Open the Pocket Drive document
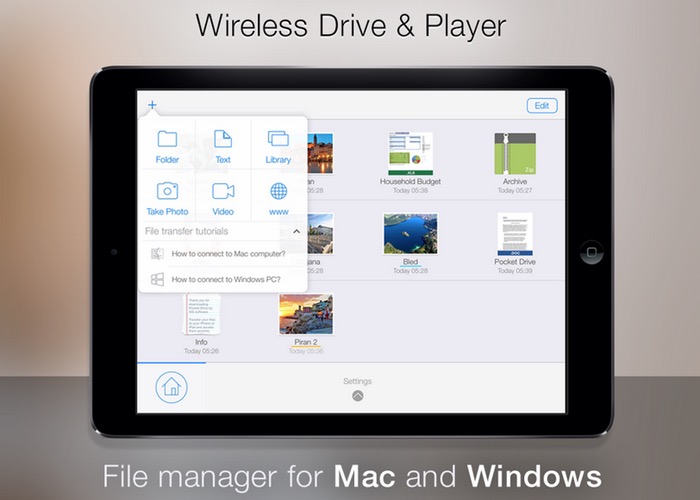Viewport: 700px width, 500px height. (515, 234)
